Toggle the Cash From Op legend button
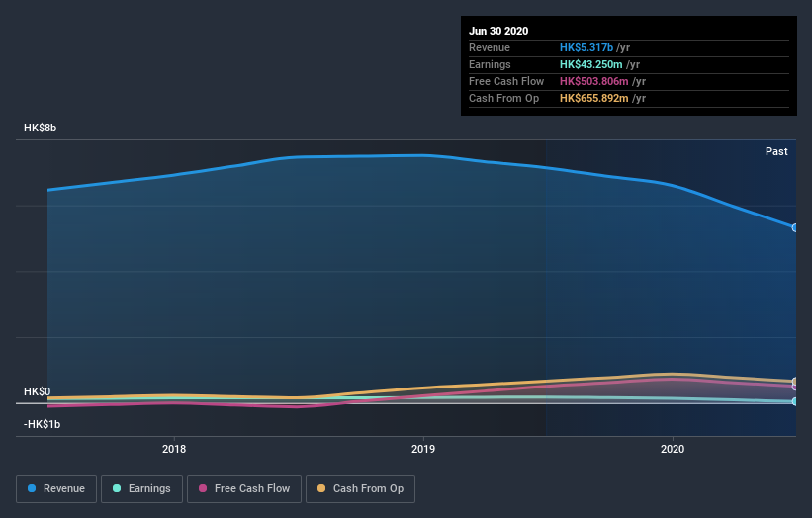812x518 pixels. coord(360,489)
